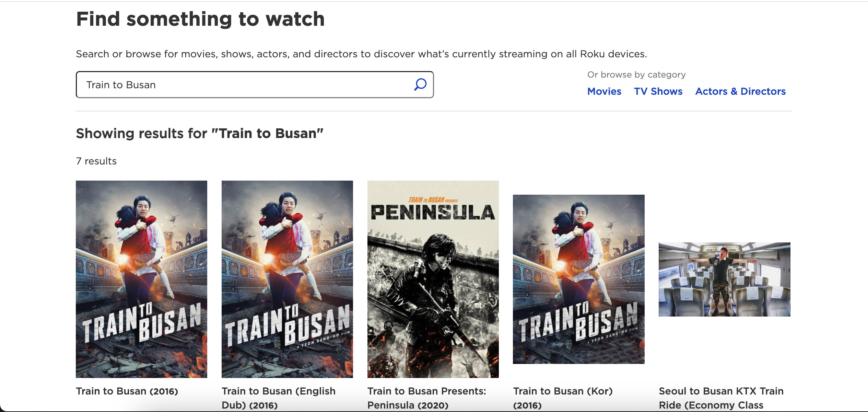The width and height of the screenshot is (868, 412).
Task: Browse the Movies category
Action: click(x=604, y=91)
